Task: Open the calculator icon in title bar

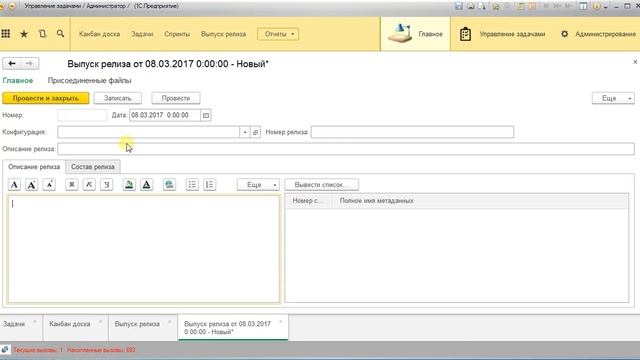Action: point(520,6)
